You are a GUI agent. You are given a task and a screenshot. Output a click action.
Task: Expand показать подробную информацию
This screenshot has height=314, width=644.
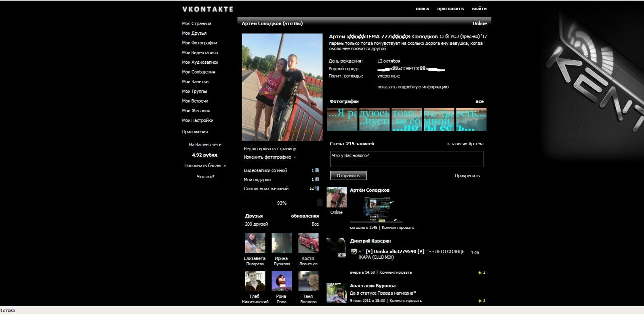coord(412,87)
